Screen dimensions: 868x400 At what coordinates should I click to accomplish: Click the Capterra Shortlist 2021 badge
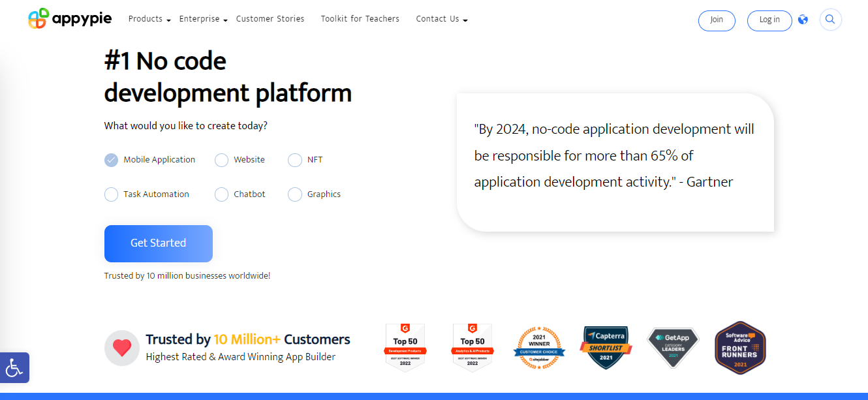click(606, 348)
